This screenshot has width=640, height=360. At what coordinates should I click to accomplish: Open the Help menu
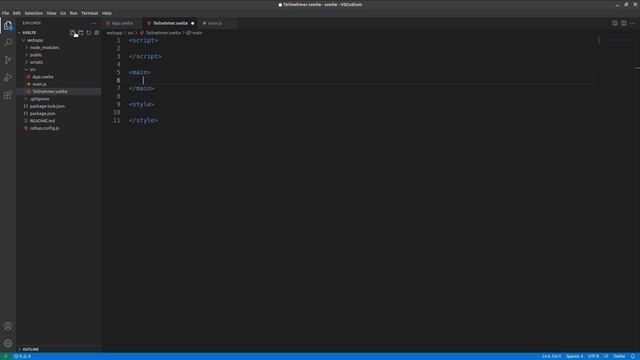point(107,13)
